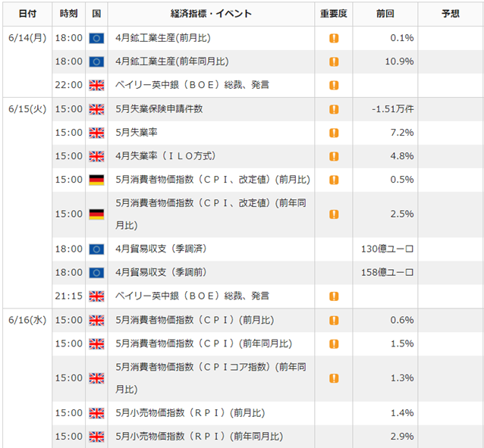Viewport: 484px width, 448px height.
Task: Click EU flag for 4月貿易収支（季調前）
Action: 96,273
